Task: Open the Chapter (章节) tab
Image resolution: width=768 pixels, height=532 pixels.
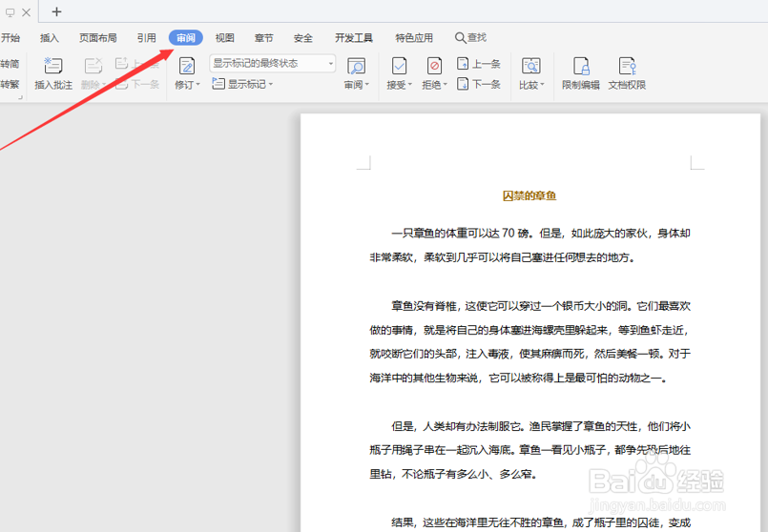Action: tap(264, 38)
